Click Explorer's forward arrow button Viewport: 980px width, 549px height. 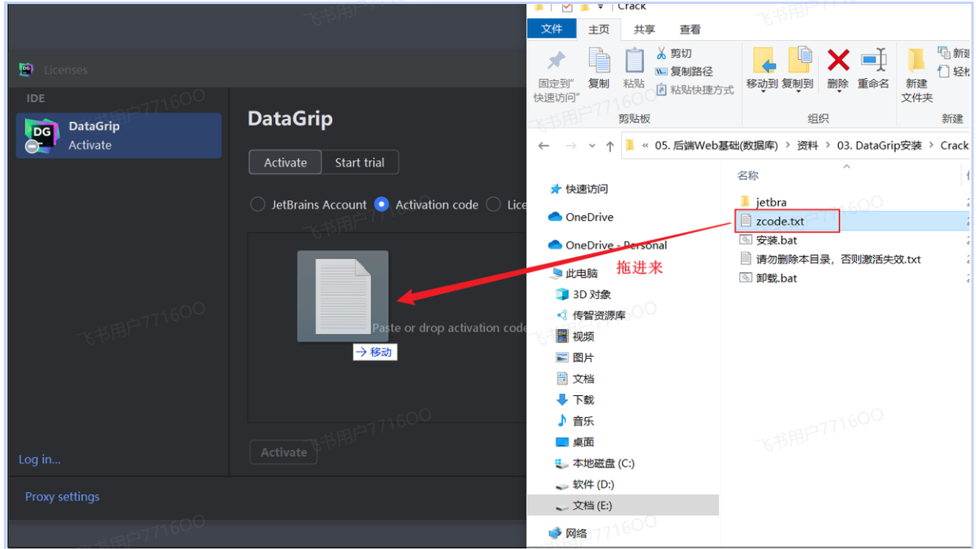tap(571, 146)
